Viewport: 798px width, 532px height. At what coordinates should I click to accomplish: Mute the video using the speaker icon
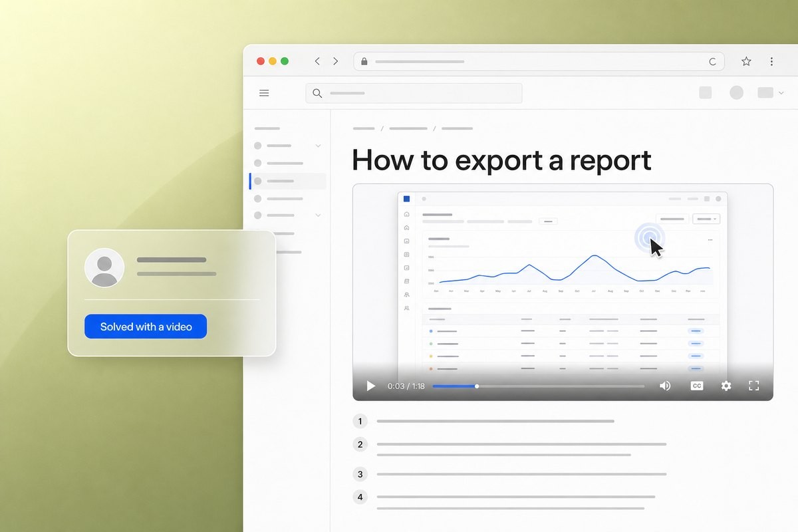tap(665, 386)
